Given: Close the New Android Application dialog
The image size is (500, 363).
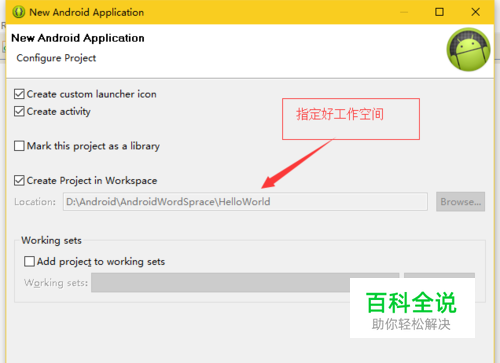Looking at the screenshot, I should coord(476,12).
